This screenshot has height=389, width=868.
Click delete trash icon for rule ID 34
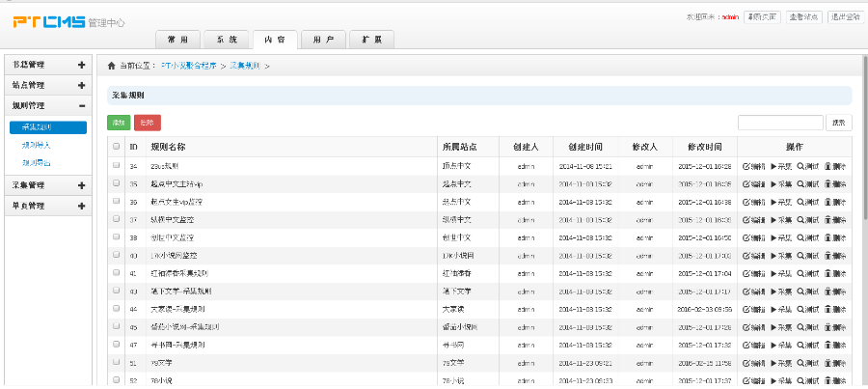click(x=827, y=166)
